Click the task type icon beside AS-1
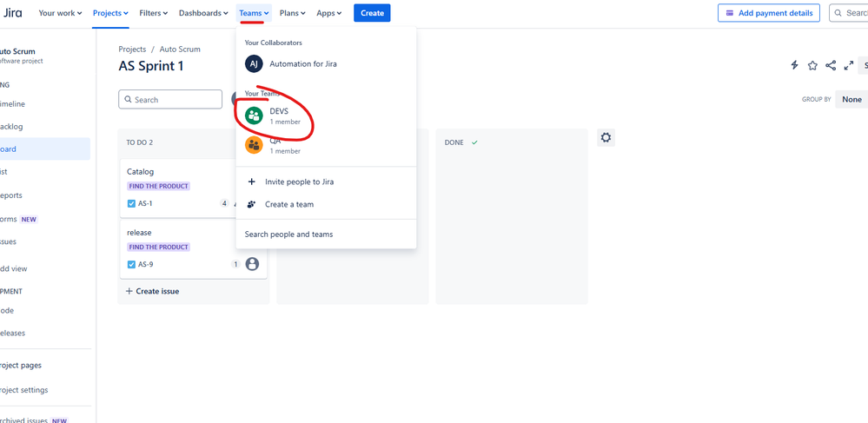Screen dimensions: 868x423 (x=131, y=203)
